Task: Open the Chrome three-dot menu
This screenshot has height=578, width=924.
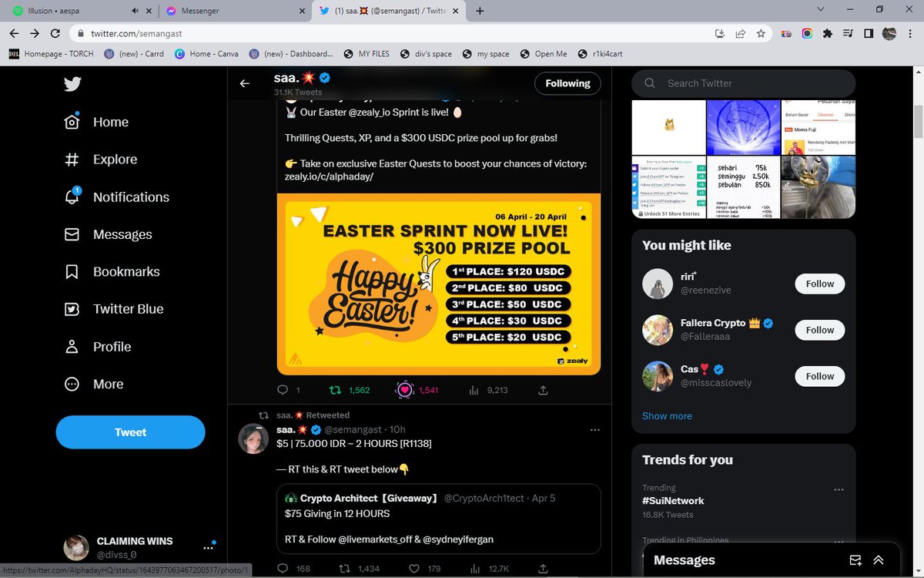Action: pyautogui.click(x=910, y=33)
